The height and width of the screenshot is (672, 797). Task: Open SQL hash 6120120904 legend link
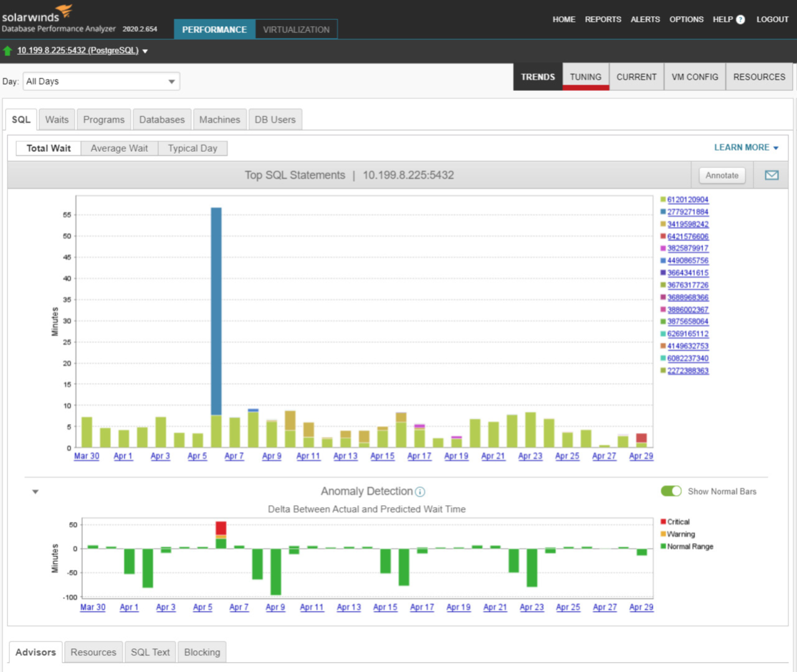(688, 200)
